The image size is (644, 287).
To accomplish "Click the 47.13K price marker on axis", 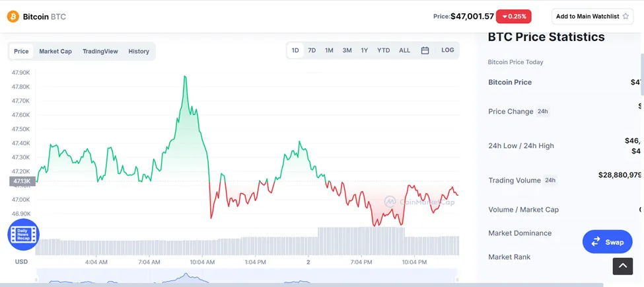I will pyautogui.click(x=22, y=181).
